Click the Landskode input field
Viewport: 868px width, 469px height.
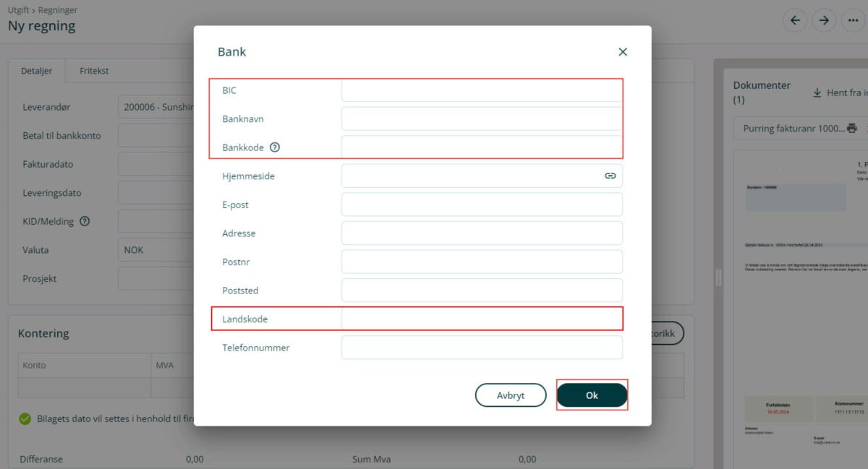pos(481,319)
